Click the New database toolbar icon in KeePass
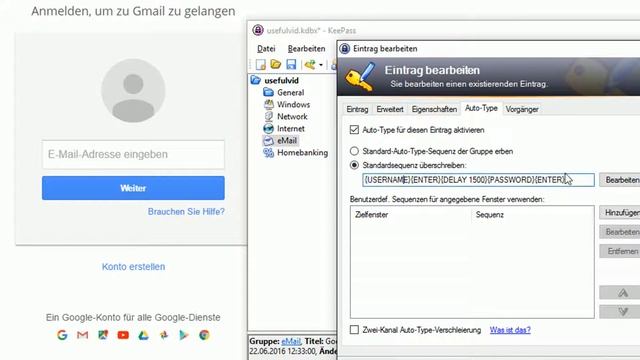 click(x=260, y=64)
